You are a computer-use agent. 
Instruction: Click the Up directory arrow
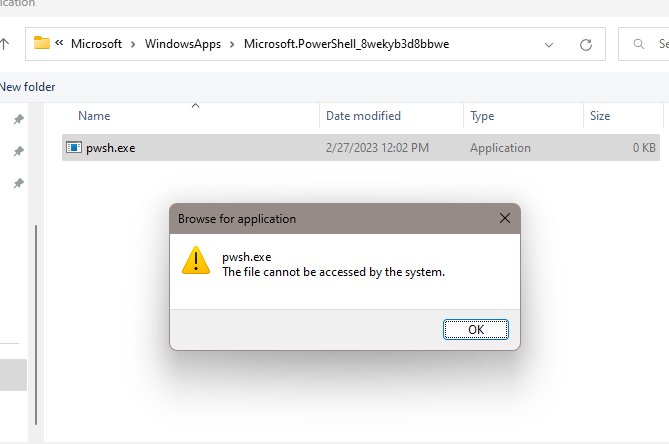click(5, 44)
